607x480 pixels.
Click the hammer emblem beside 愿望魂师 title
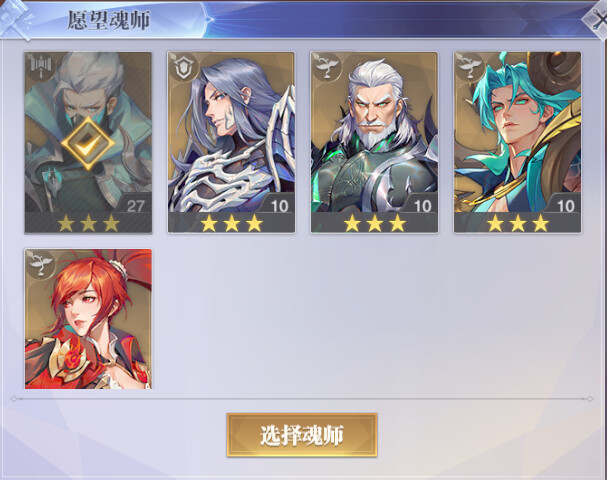click(x=17, y=19)
